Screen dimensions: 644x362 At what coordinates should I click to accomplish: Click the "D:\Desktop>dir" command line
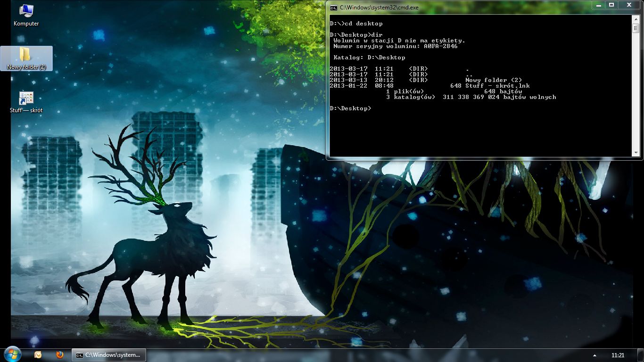pos(356,35)
